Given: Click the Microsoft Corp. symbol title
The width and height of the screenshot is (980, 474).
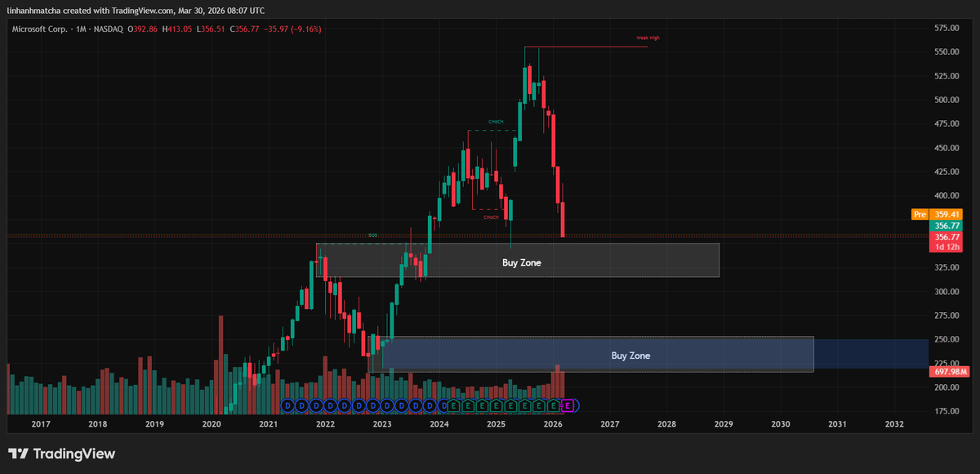Looking at the screenshot, I should (x=39, y=29).
